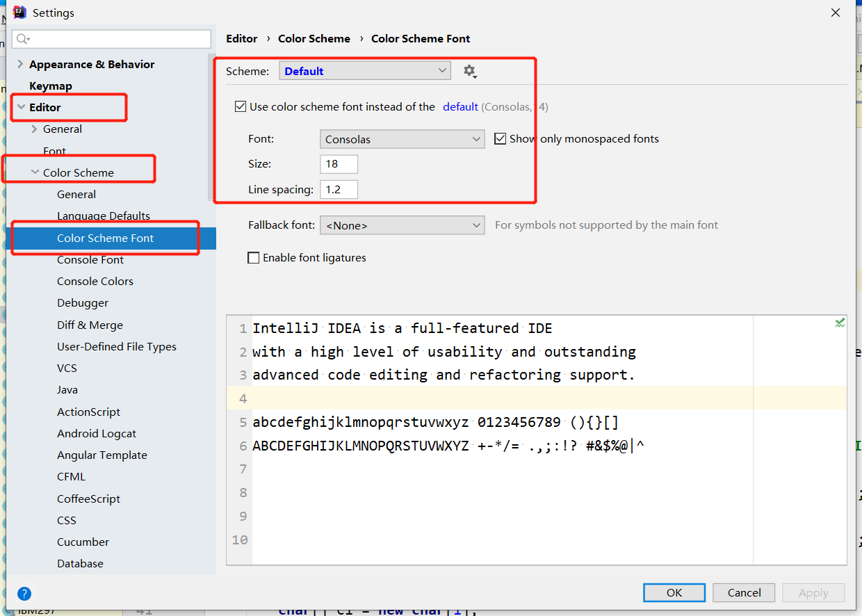Select Java item
The height and width of the screenshot is (616, 862).
pyautogui.click(x=67, y=389)
